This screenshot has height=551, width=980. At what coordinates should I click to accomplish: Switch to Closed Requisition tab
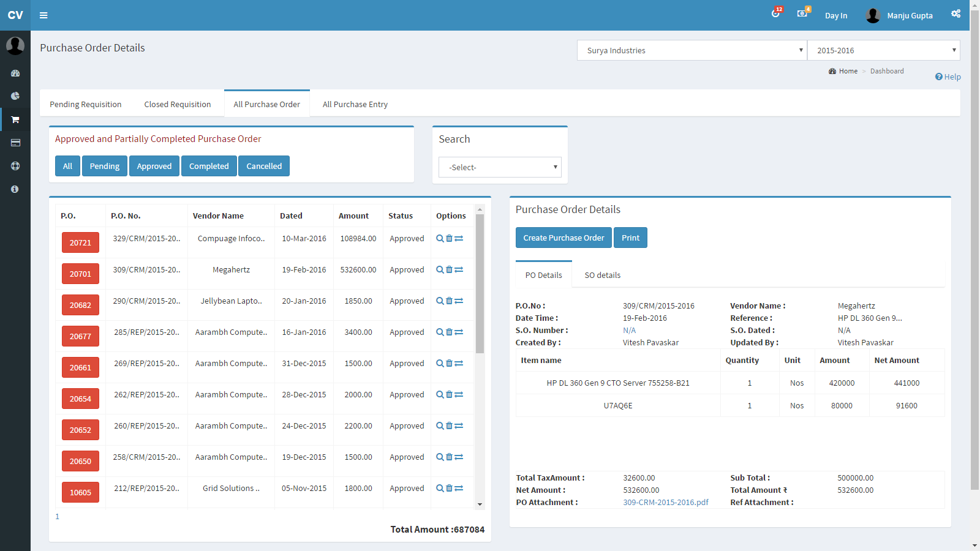[x=178, y=104]
